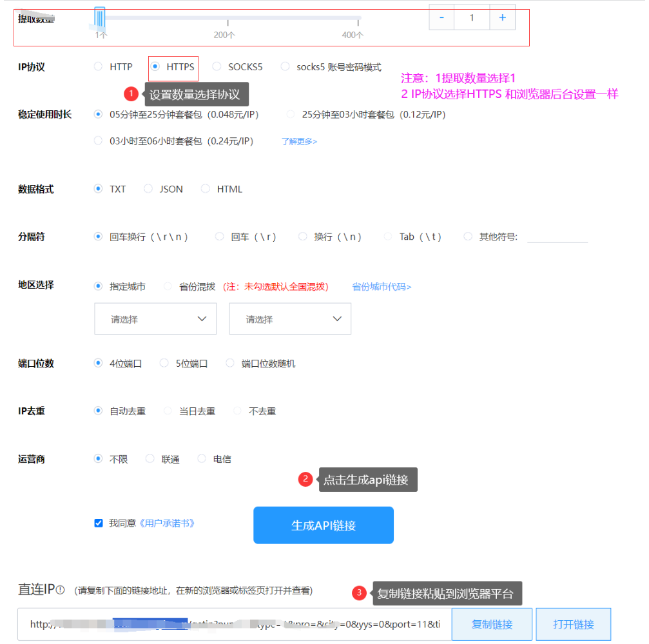Select 5位端口 for port digits
649x644 pixels.
(164, 363)
